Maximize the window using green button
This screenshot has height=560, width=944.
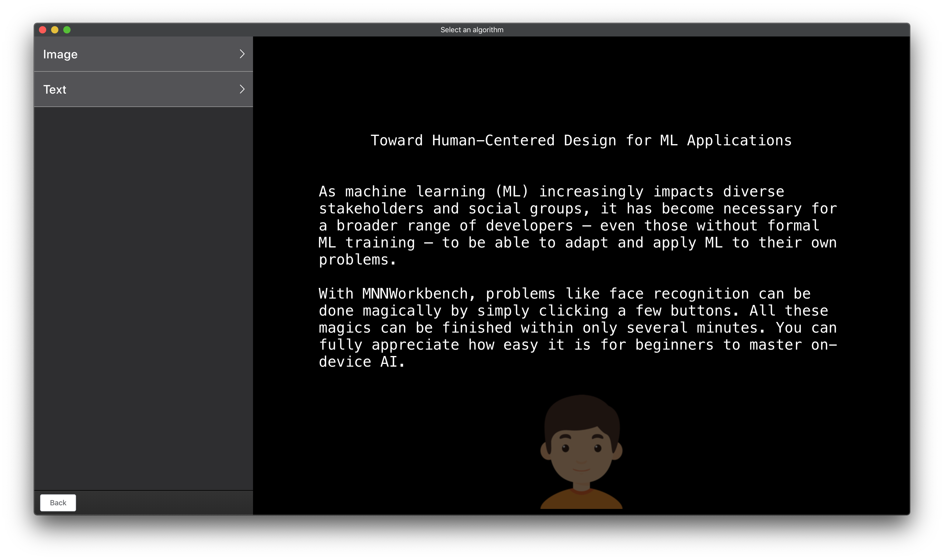point(67,30)
